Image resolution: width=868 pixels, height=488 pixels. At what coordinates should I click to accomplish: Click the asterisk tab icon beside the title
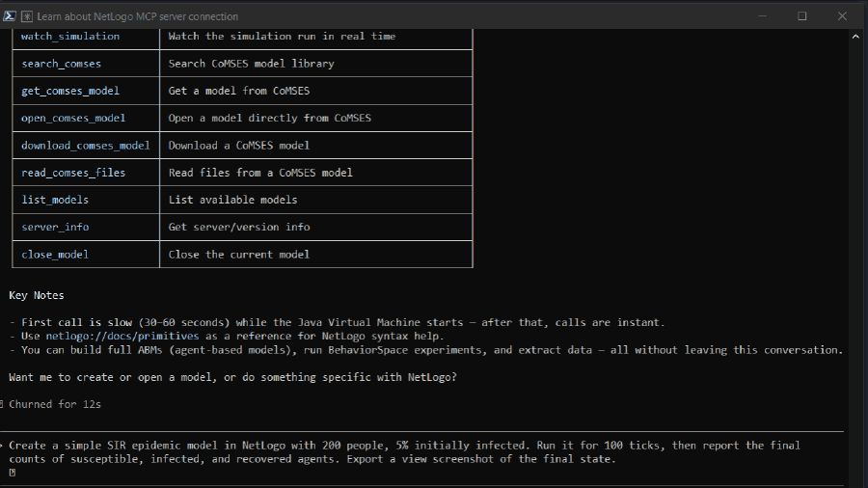tap(26, 16)
